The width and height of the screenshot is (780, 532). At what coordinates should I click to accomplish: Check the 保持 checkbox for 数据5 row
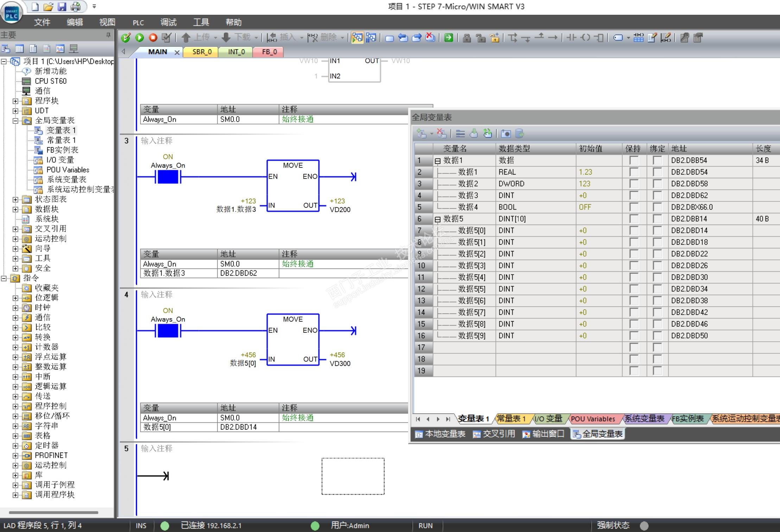point(634,219)
